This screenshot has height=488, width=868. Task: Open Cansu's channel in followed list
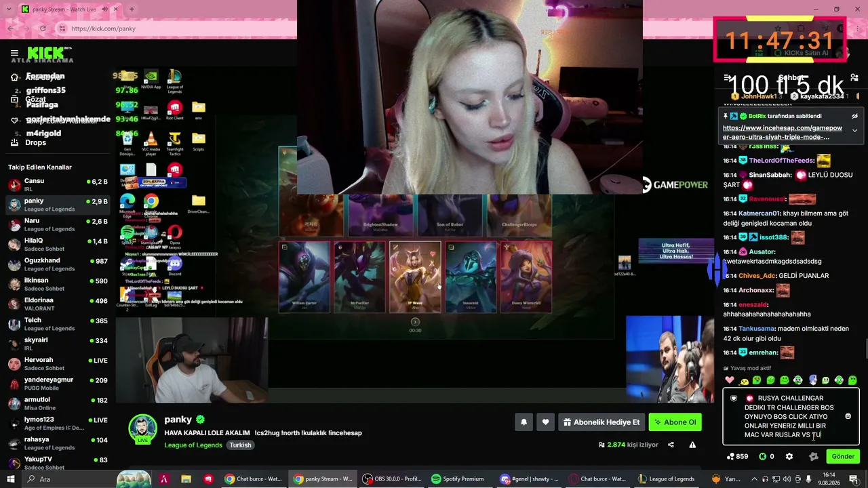click(x=58, y=185)
